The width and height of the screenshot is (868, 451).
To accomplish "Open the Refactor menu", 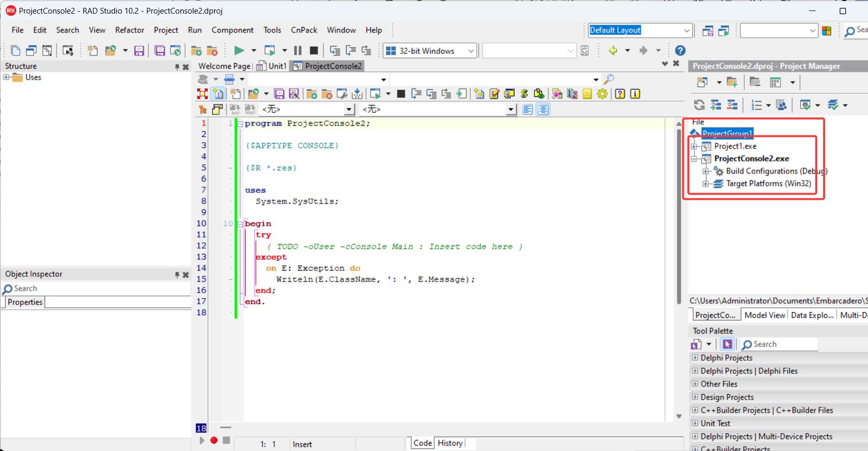I will tap(130, 30).
